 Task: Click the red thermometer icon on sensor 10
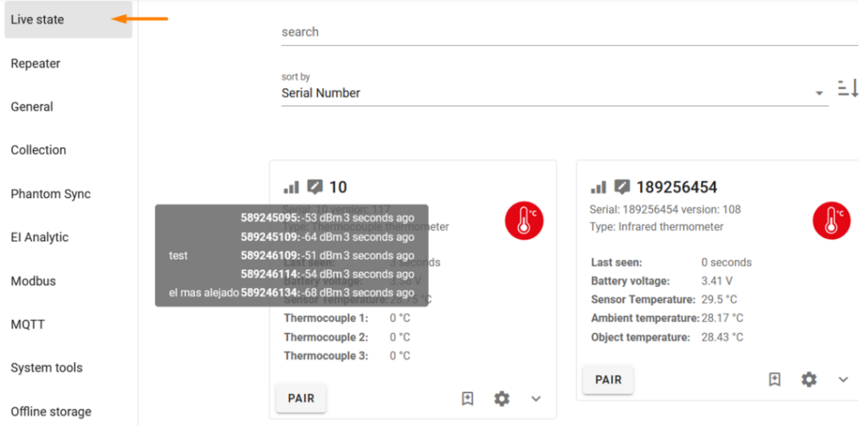(524, 220)
